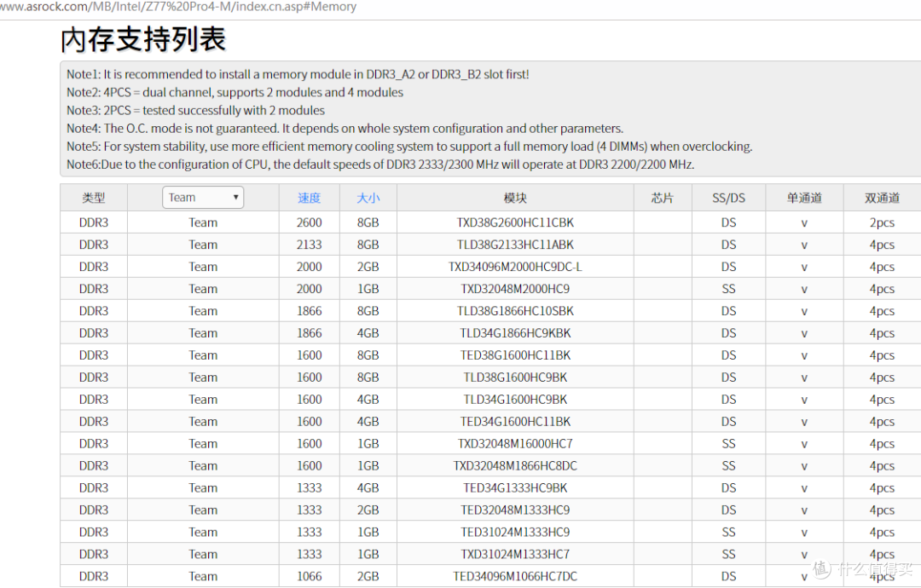This screenshot has width=921, height=588.
Task: Select module TED32048M1333HC9
Action: pos(515,510)
